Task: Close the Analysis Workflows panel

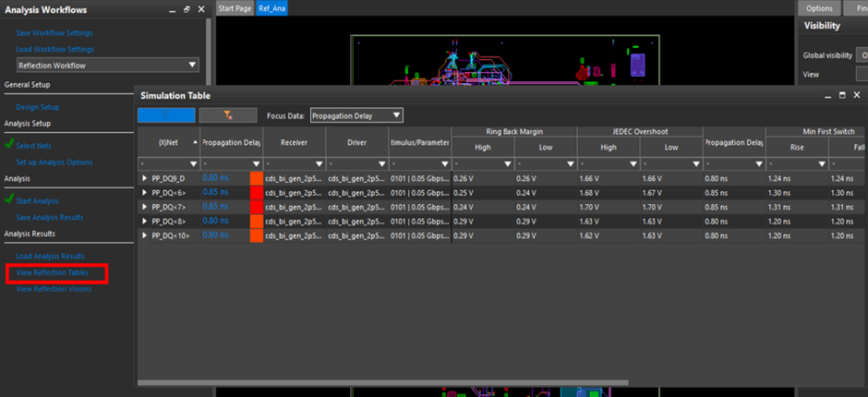Action: [199, 9]
